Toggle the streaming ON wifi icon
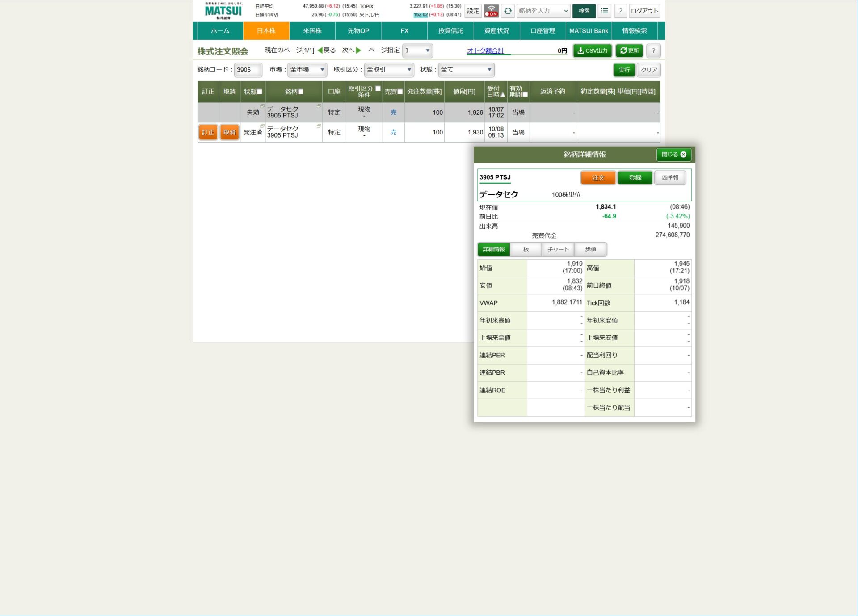858x616 pixels. (491, 11)
